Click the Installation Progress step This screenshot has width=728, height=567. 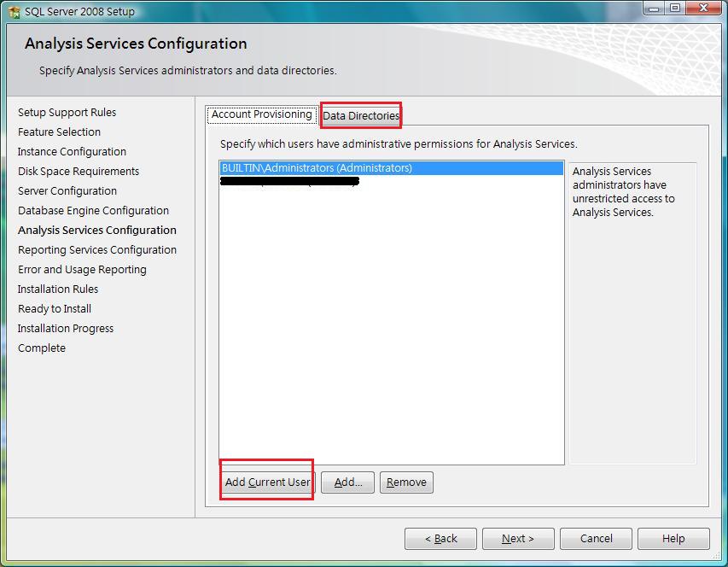tap(66, 328)
